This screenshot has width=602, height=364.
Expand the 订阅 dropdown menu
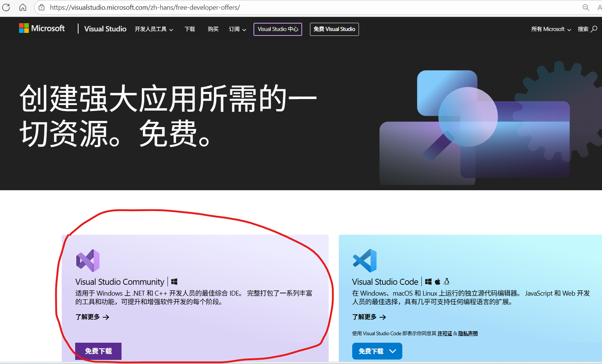pyautogui.click(x=237, y=29)
